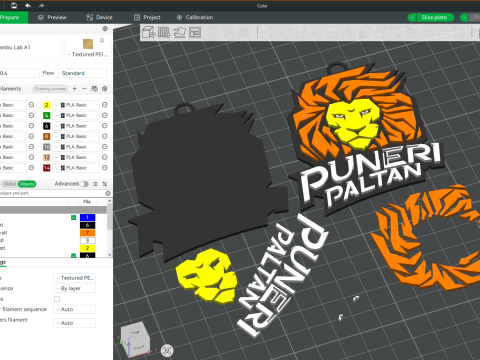This screenshot has width=480, height=360.
Task: Switch to the Device tab
Action: [x=99, y=17]
